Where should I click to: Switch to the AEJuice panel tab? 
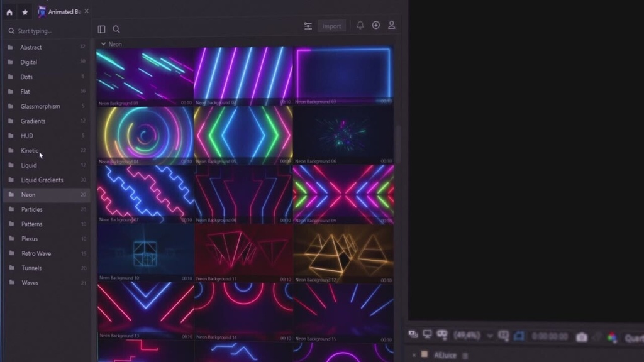tap(445, 355)
